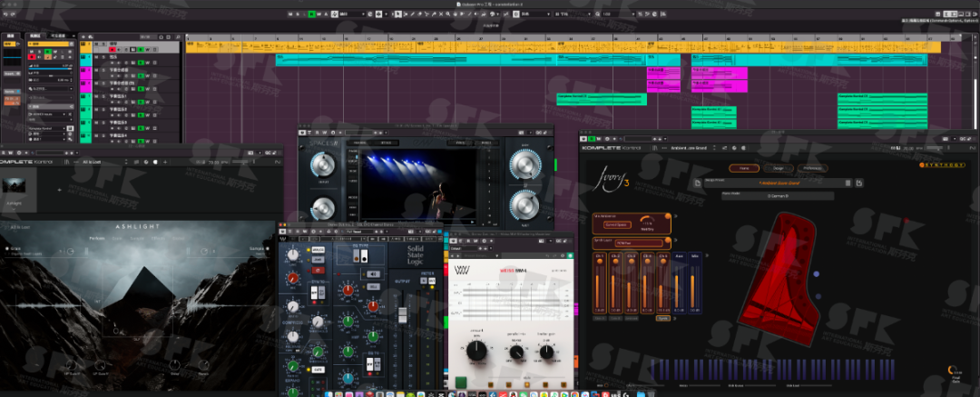
Task: Expand arrow next to Synth Layer section
Action: 675,240
